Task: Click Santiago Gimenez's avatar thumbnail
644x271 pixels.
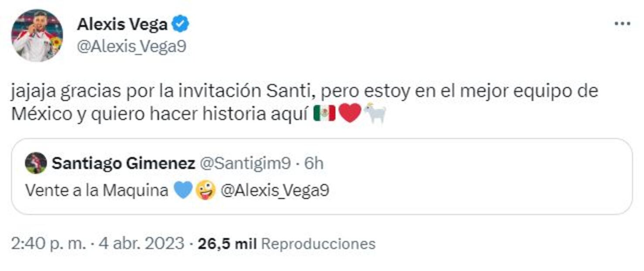Action: click(x=36, y=163)
